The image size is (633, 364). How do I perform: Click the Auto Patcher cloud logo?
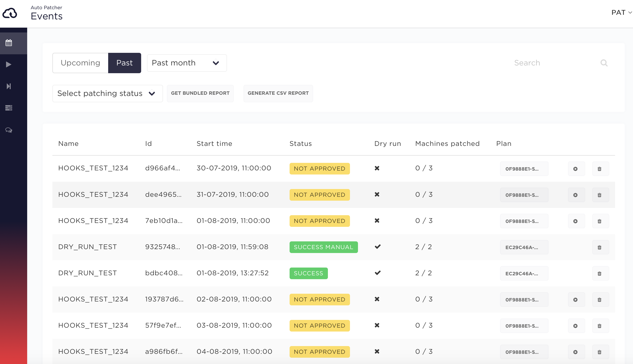(x=10, y=13)
